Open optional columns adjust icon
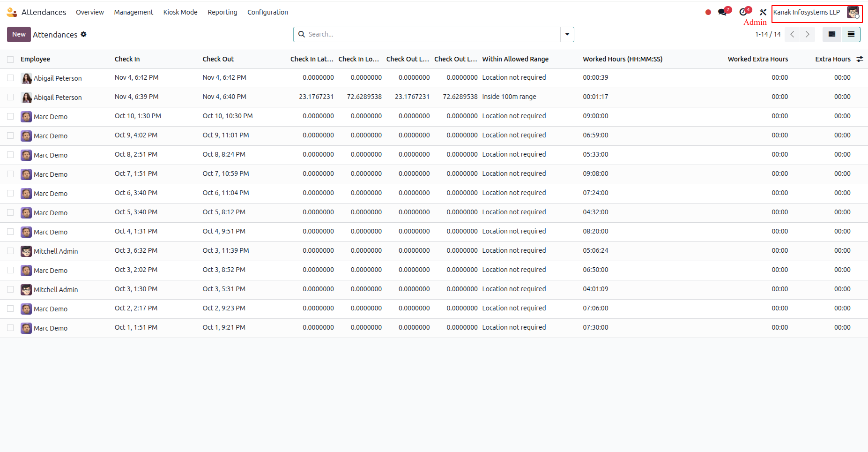Screen dimensions: 868x452 coord(860,59)
